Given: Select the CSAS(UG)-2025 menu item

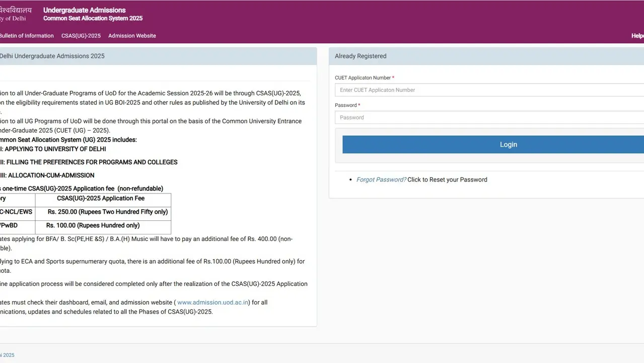Looking at the screenshot, I should click(81, 36).
